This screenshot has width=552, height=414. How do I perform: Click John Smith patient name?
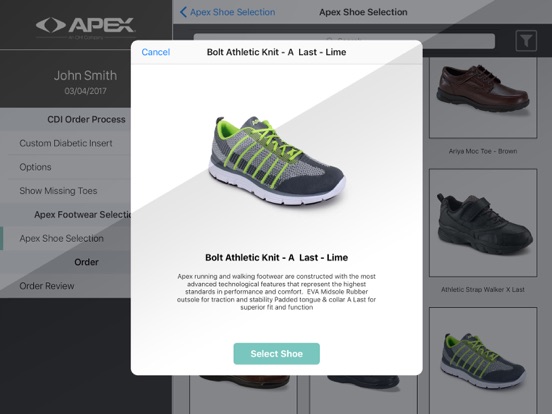[85, 75]
